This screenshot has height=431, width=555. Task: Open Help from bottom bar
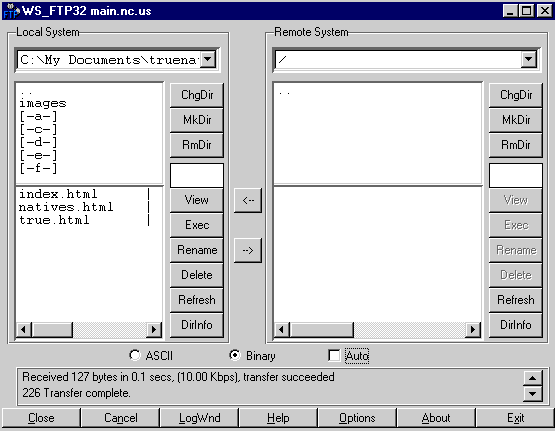point(278,418)
